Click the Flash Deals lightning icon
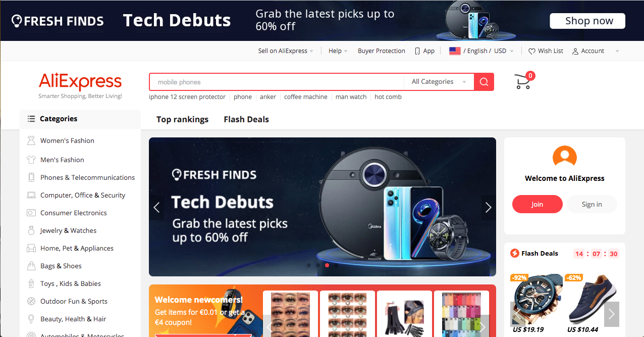The width and height of the screenshot is (644, 337). [x=515, y=253]
